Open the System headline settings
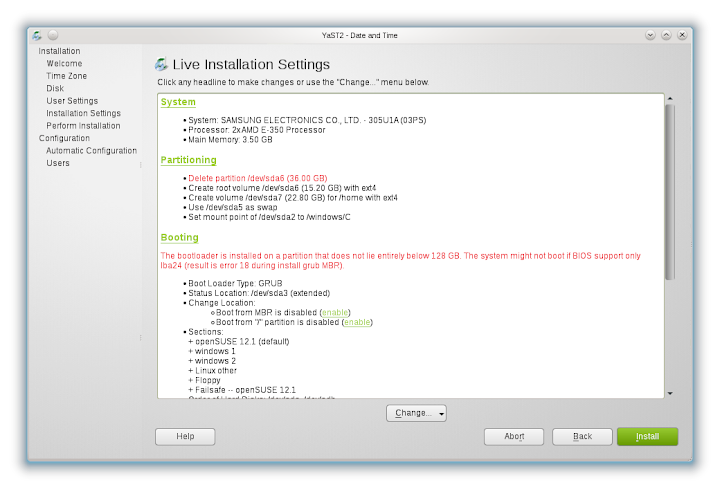720x489 pixels. 178,102
